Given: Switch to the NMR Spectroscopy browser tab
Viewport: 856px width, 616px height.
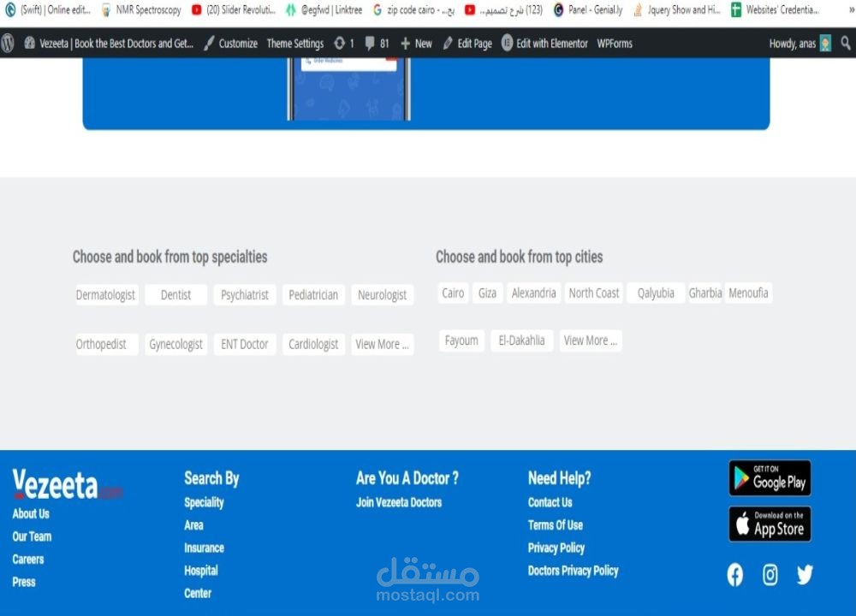Looking at the screenshot, I should [x=141, y=10].
